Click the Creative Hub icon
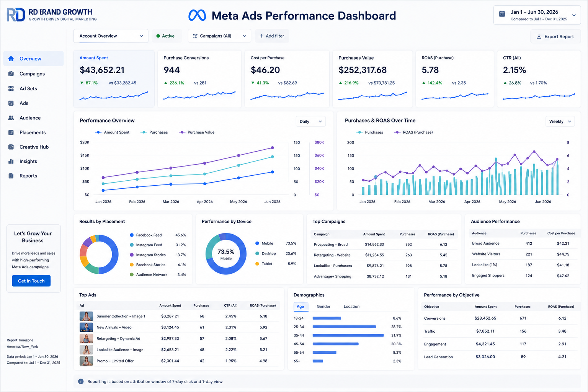588x392 pixels. coord(11,147)
